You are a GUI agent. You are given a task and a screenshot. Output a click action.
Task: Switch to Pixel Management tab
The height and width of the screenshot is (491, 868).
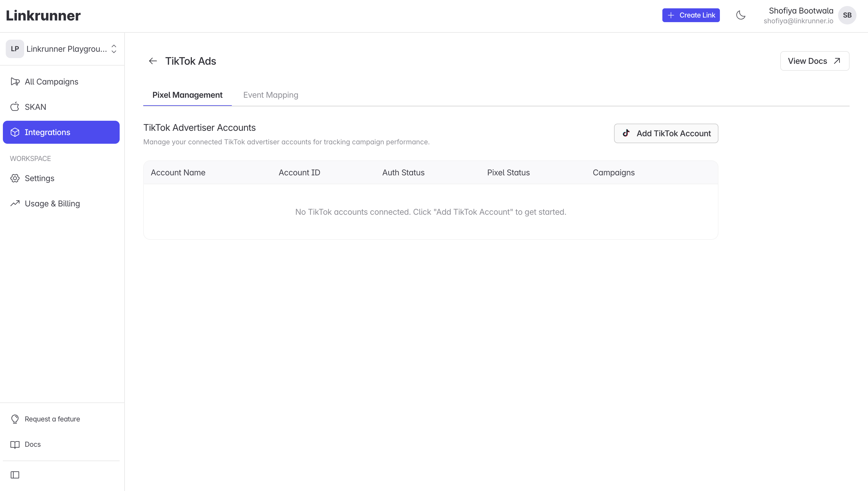(187, 95)
